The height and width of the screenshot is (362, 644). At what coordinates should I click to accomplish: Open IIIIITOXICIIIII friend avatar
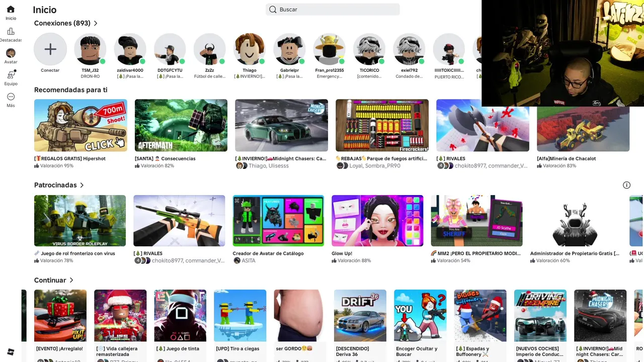tap(449, 49)
